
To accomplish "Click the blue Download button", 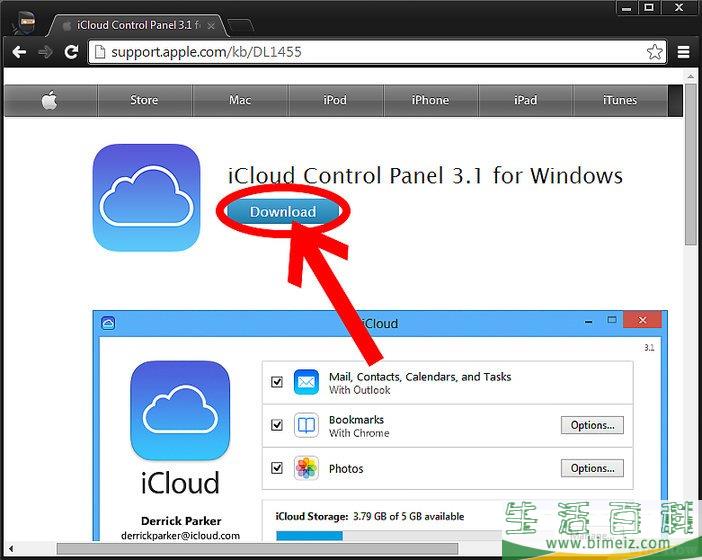I will pos(283,212).
